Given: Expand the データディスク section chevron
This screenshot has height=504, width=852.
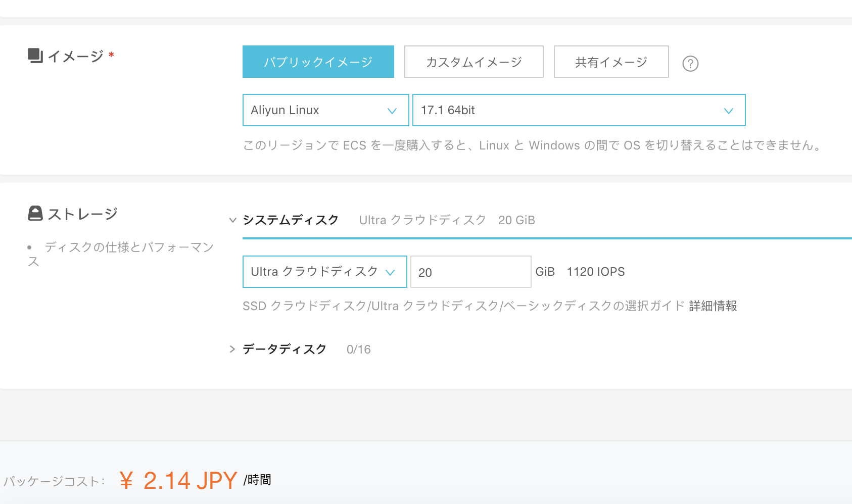Looking at the screenshot, I should coord(232,349).
